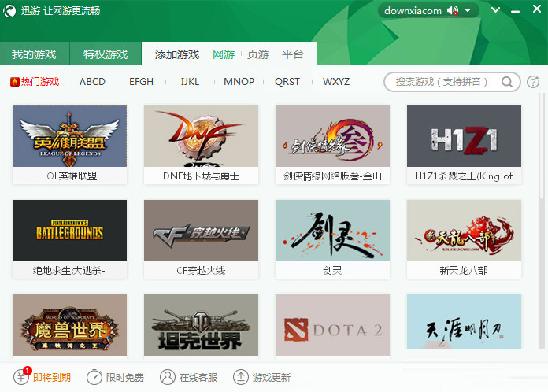Open the main menu chevron in title bar
Viewport: 548px width, 392px height.
pyautogui.click(x=494, y=10)
